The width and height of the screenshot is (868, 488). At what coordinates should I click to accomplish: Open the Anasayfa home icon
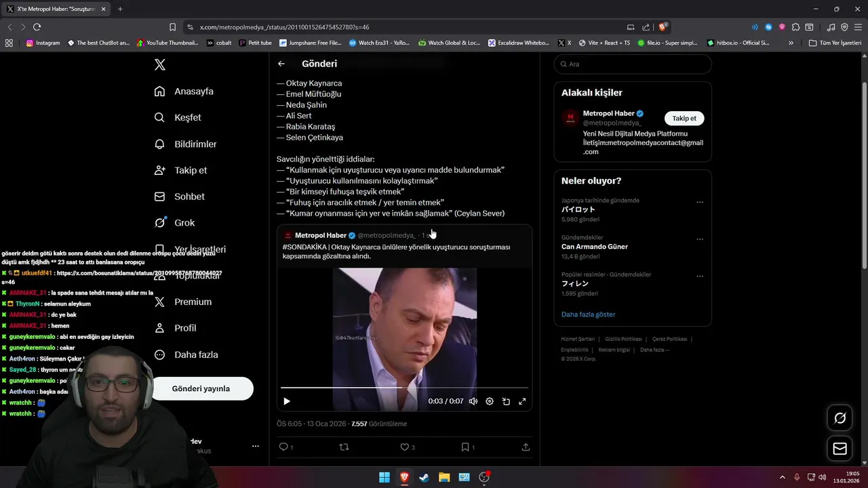tap(159, 91)
